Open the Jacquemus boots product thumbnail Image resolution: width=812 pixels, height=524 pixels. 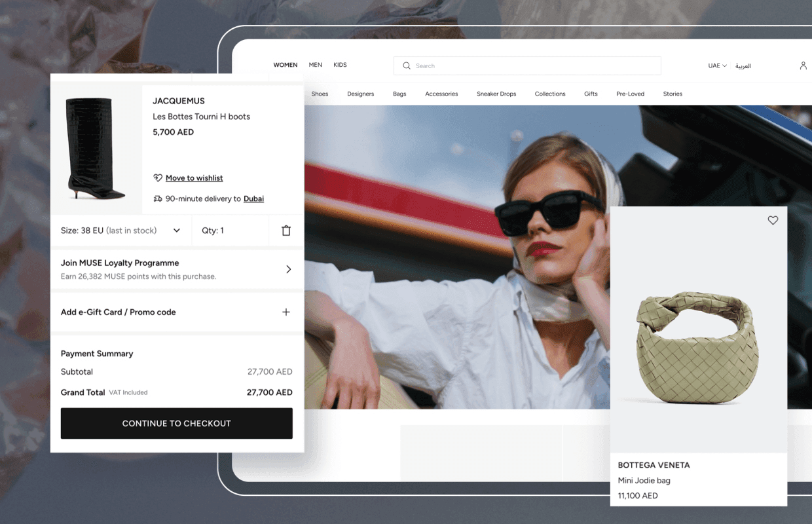96,149
